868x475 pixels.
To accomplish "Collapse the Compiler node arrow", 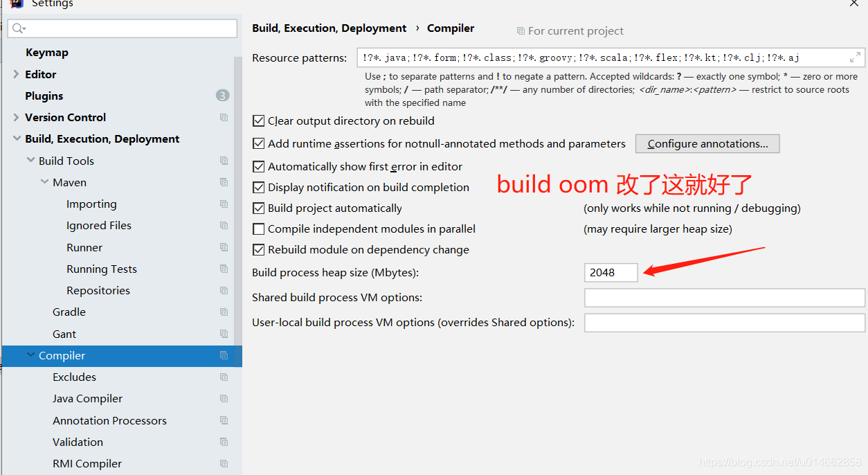I will [x=30, y=355].
